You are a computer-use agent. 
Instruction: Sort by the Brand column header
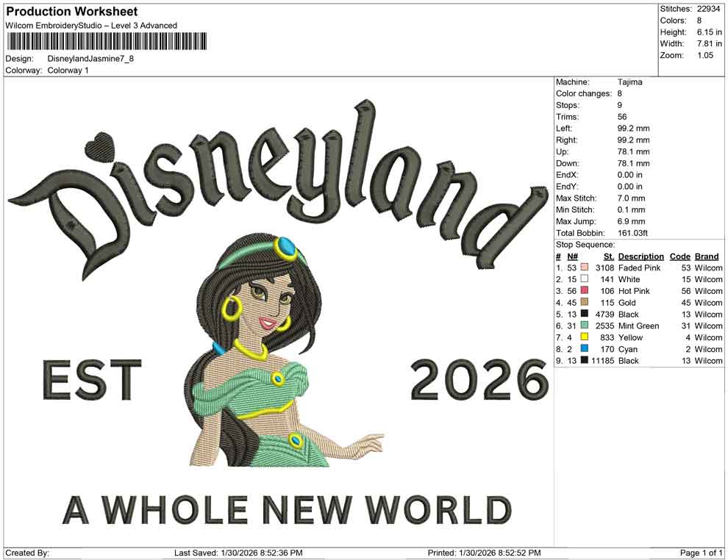[x=706, y=256]
